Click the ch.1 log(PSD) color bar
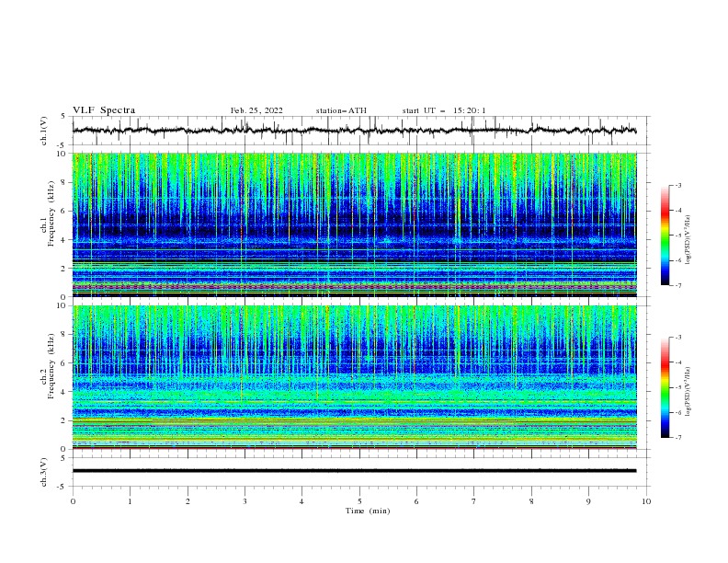 click(665, 235)
